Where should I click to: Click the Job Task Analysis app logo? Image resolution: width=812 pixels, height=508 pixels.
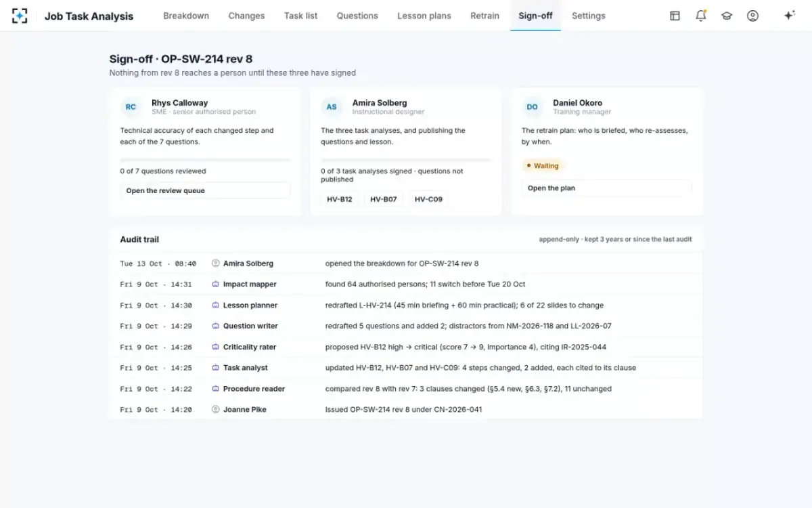pyautogui.click(x=20, y=16)
